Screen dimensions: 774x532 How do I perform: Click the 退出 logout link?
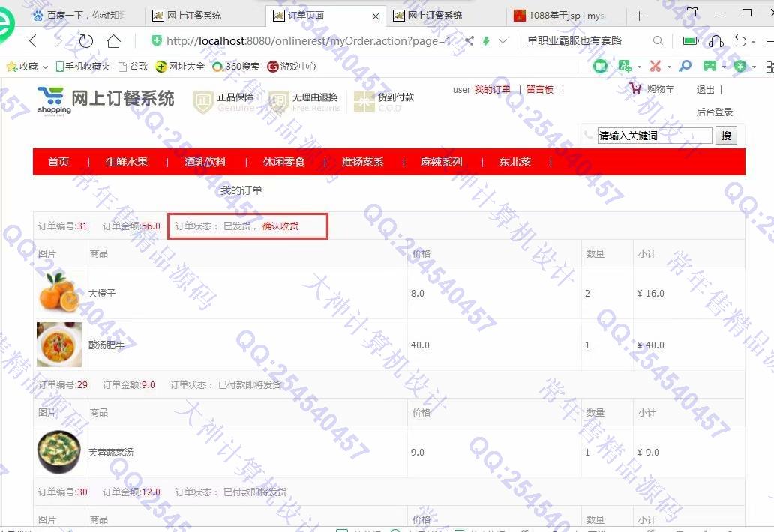coord(706,90)
